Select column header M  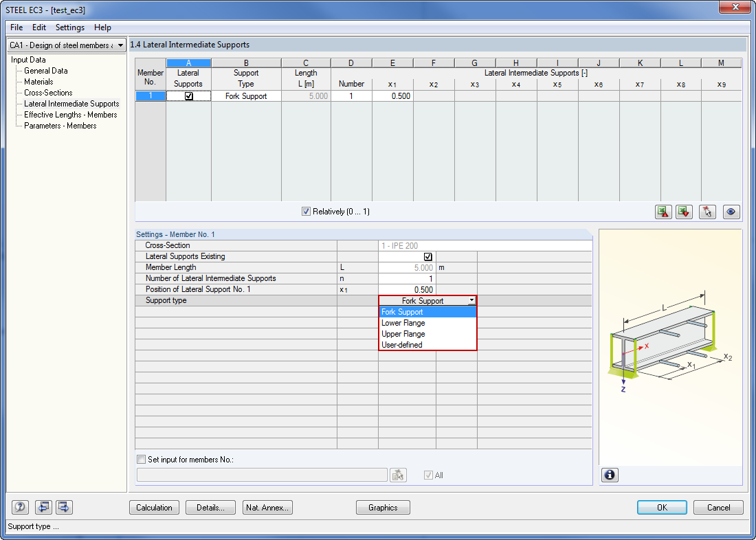(721, 63)
